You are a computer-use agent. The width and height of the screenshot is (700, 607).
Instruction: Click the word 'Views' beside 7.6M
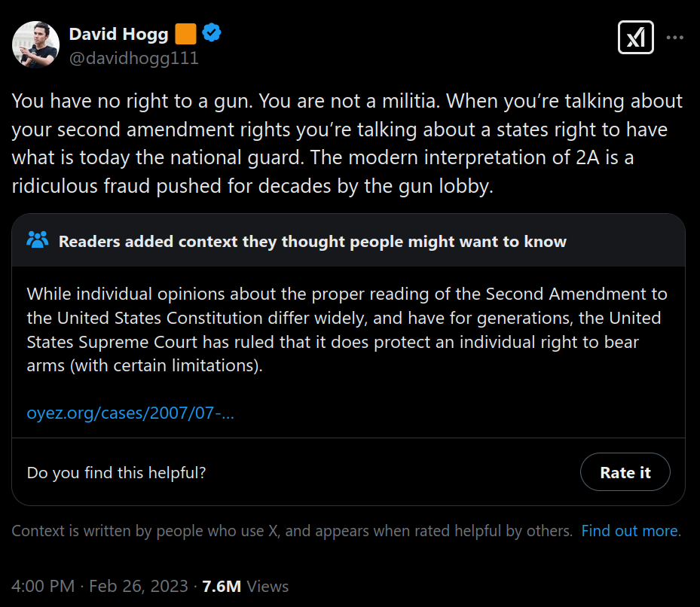click(x=267, y=586)
